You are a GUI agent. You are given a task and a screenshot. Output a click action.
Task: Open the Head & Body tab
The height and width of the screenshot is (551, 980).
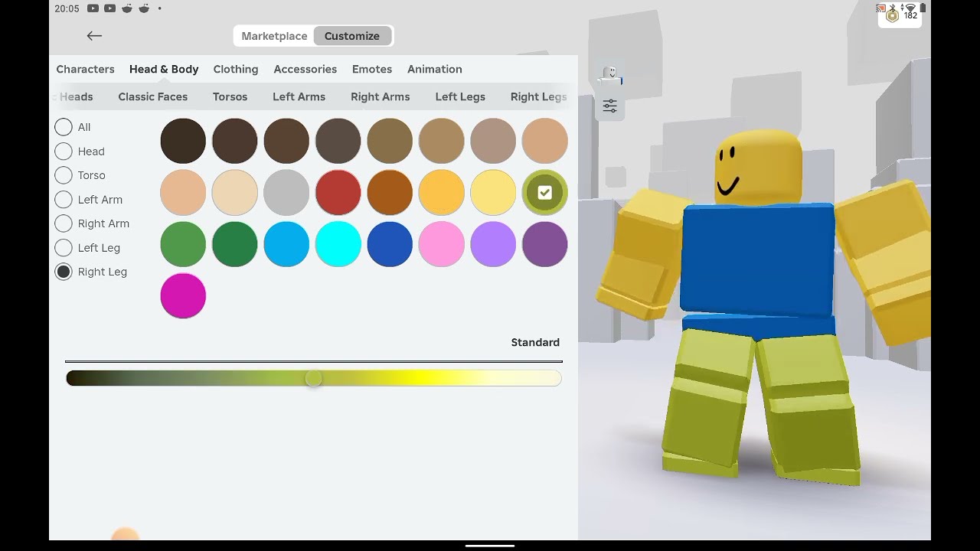pos(164,69)
